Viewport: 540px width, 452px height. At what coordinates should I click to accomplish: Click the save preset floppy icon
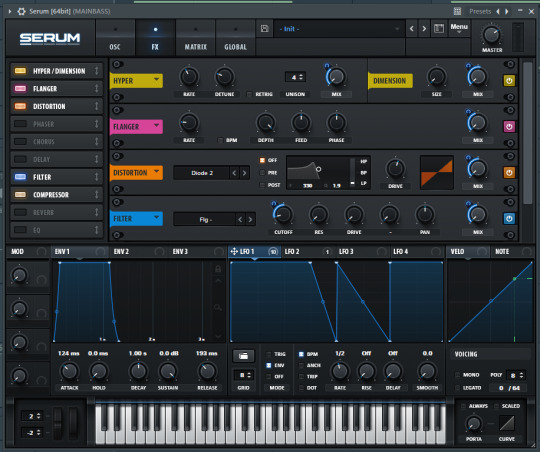[264, 29]
